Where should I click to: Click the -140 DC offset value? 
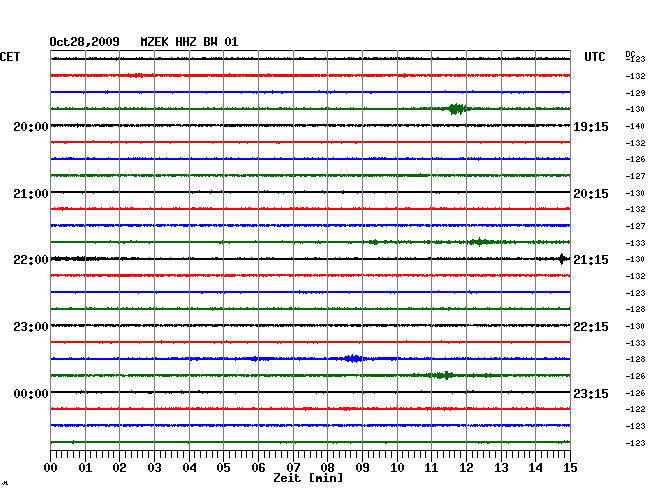[x=634, y=126]
